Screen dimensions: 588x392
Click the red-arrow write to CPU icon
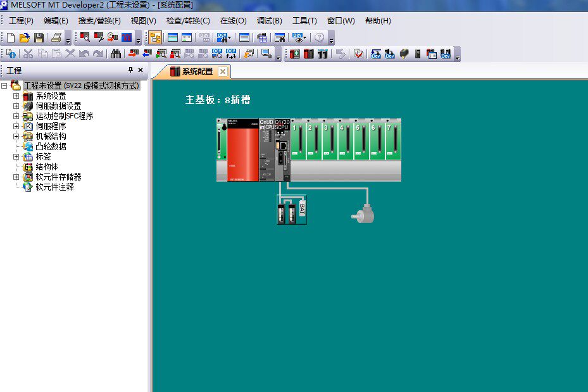click(x=133, y=54)
